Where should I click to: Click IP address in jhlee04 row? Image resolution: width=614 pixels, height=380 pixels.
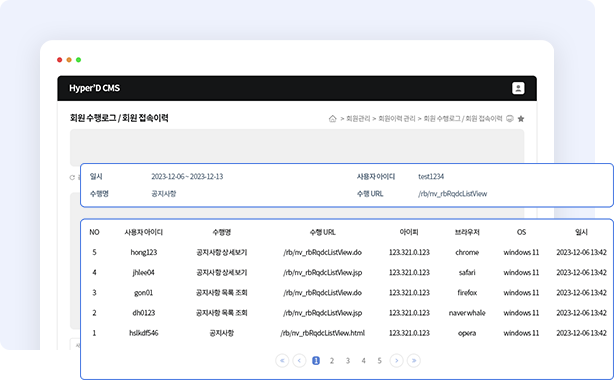point(409,273)
